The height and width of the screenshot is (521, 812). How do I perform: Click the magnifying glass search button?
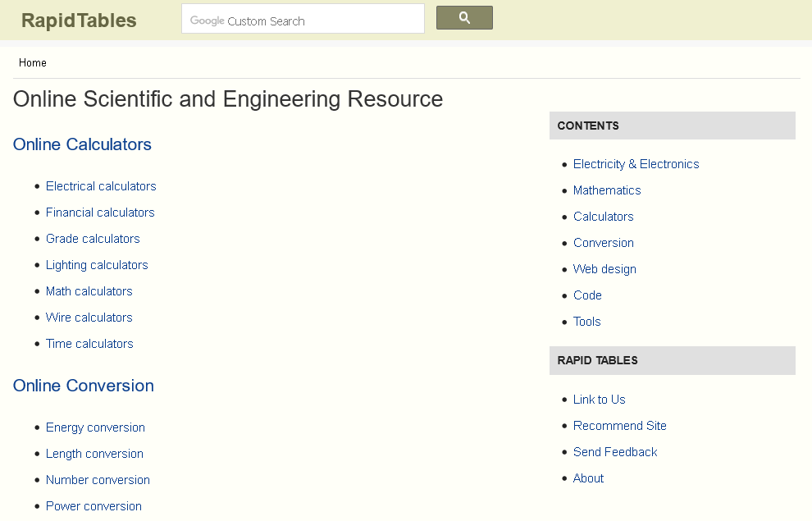(464, 18)
